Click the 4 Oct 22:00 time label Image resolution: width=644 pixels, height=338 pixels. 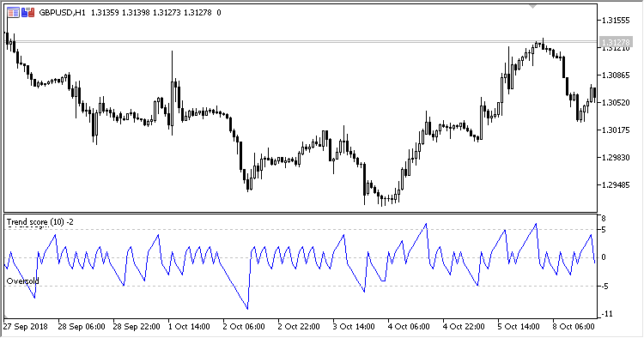coord(464,327)
